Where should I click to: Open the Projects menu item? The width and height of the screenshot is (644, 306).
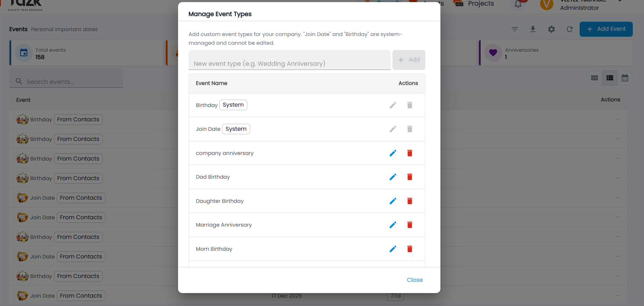point(474,3)
